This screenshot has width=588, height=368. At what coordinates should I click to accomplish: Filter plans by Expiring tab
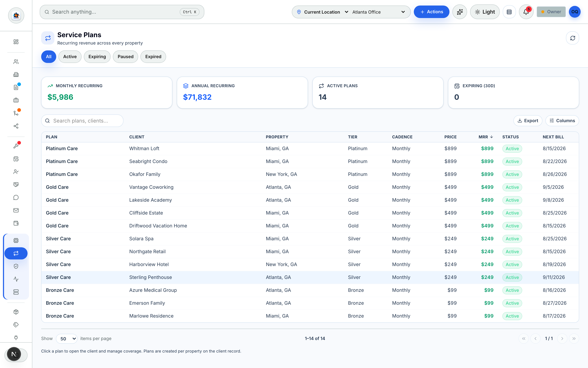[x=97, y=57]
